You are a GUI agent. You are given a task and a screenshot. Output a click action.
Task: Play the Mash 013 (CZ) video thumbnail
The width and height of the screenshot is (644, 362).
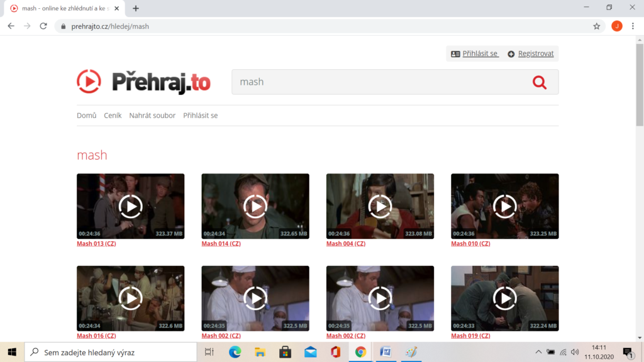click(131, 206)
